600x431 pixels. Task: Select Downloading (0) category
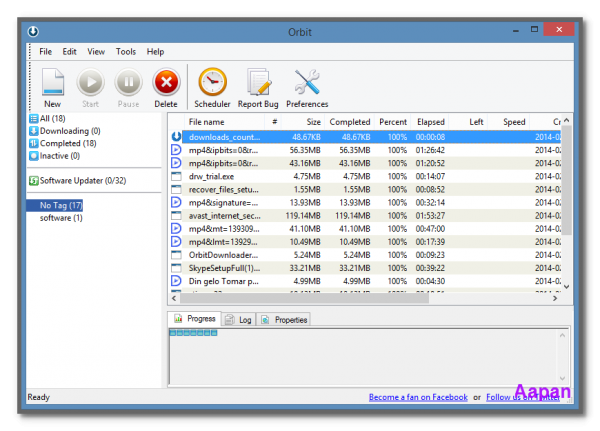65,131
